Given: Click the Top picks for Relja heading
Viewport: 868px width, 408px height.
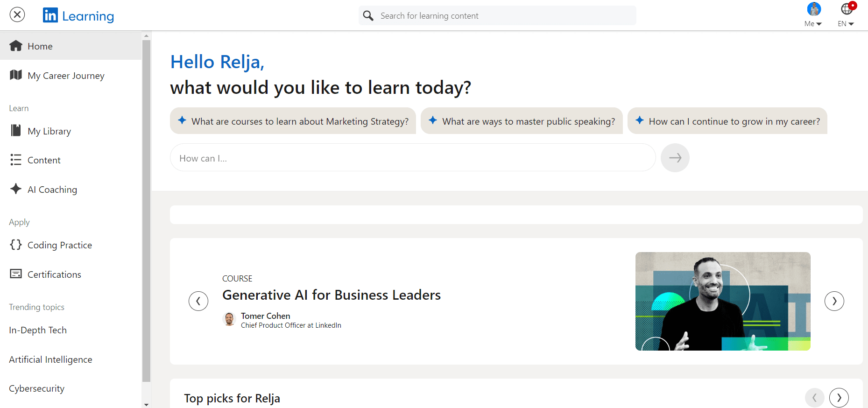Looking at the screenshot, I should pyautogui.click(x=232, y=398).
